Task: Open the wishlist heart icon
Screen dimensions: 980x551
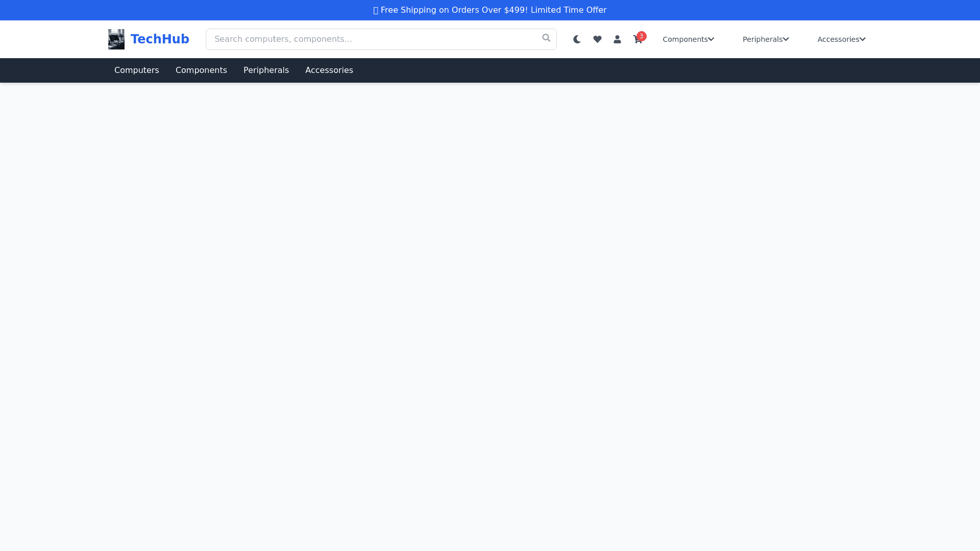Action: (x=597, y=39)
